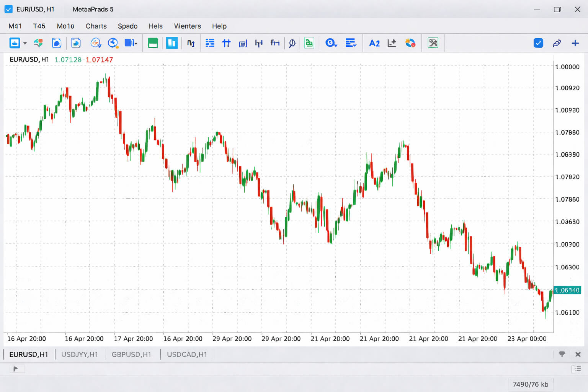Open the M41 menu
This screenshot has height=392, width=588.
click(x=15, y=26)
